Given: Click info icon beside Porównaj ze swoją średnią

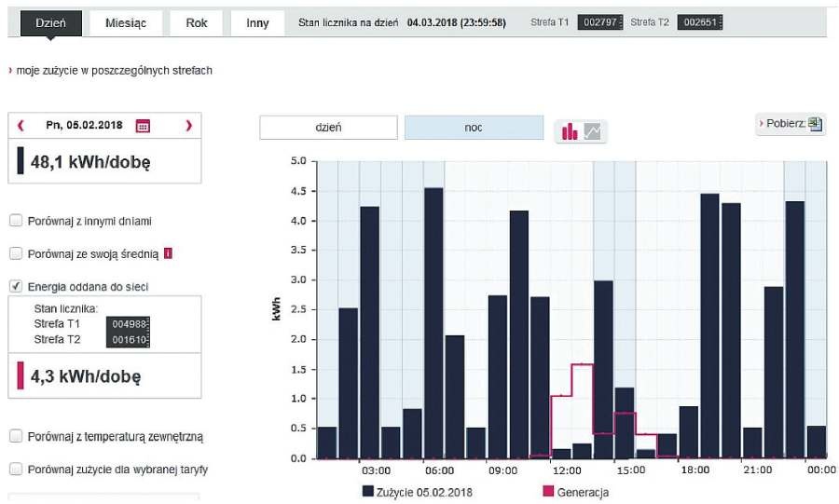Looking at the screenshot, I should pyautogui.click(x=168, y=253).
